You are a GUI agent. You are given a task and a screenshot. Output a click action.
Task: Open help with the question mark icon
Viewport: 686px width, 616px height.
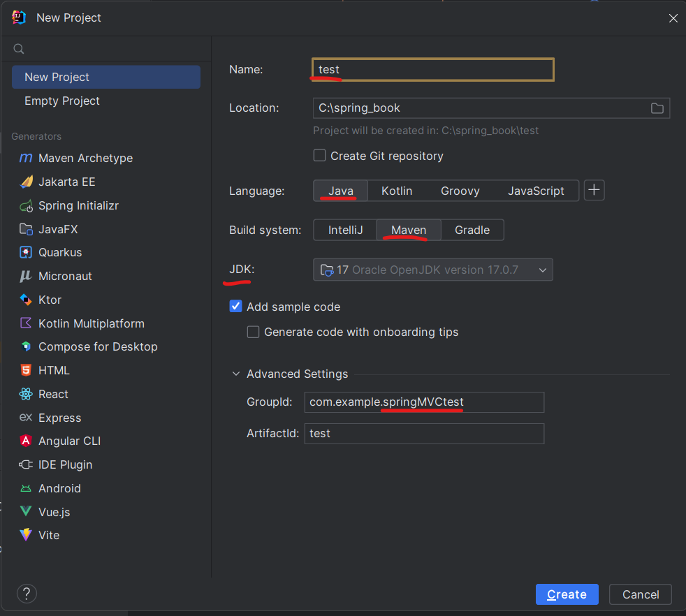(27, 594)
